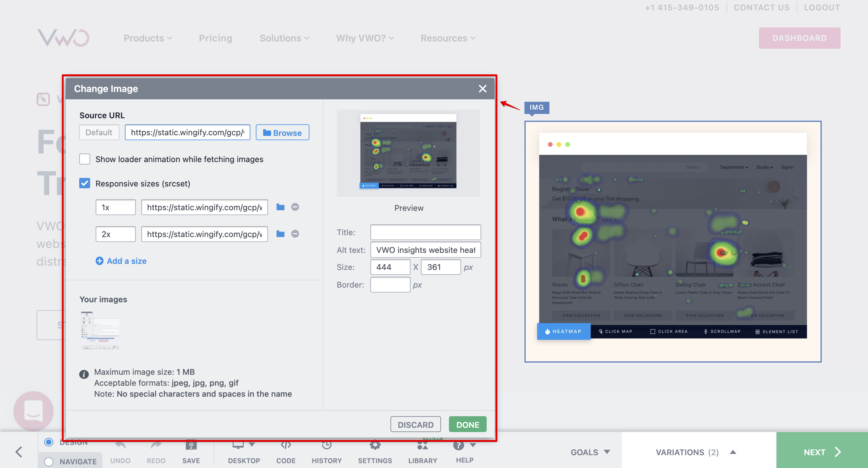This screenshot has width=868, height=468.
Task: Click Contact Us in the top bar
Action: click(761, 7)
